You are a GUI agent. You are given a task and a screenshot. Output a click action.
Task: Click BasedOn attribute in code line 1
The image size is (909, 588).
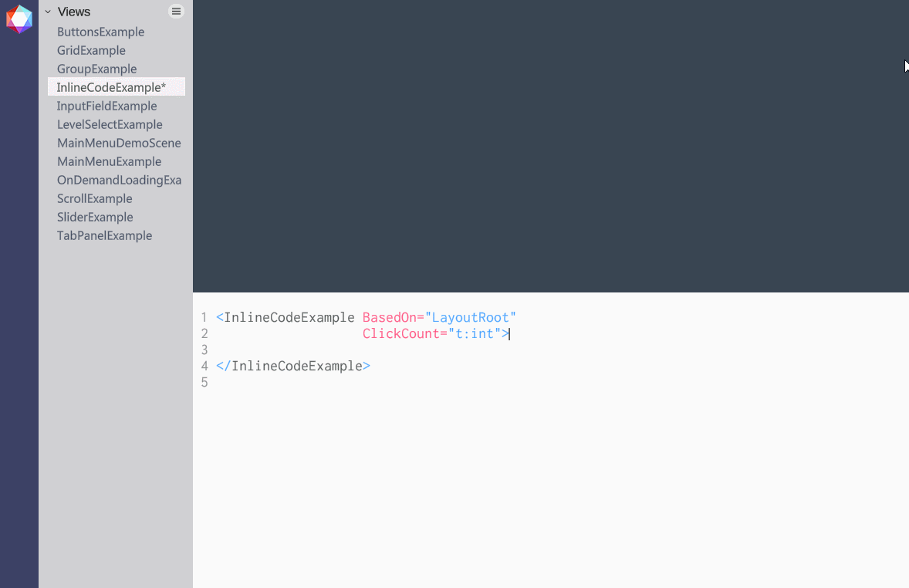coord(390,318)
